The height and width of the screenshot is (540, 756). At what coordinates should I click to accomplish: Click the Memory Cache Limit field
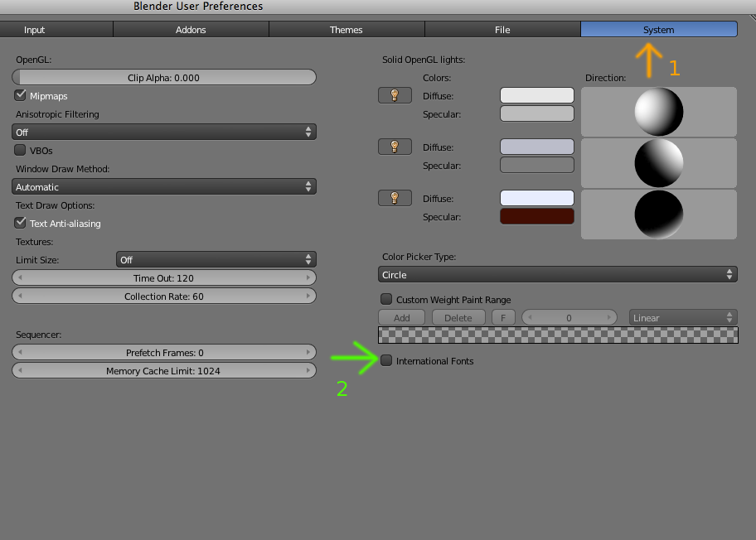click(x=163, y=371)
